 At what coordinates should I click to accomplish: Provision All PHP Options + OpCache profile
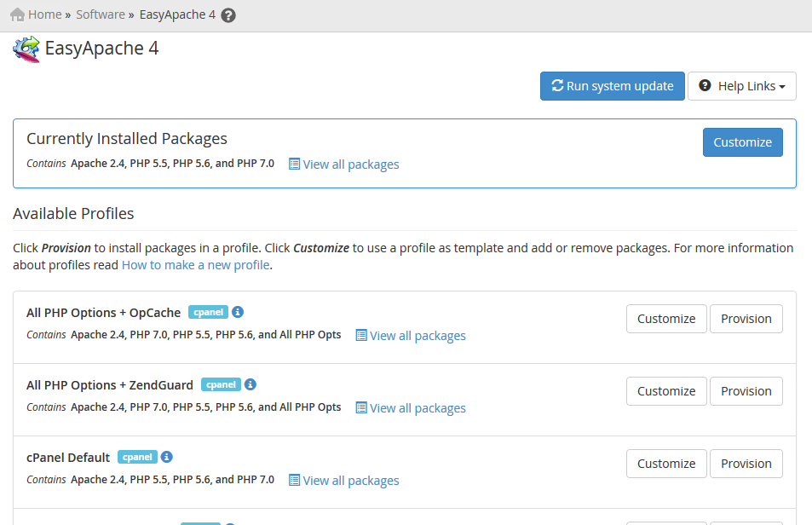pyautogui.click(x=746, y=319)
